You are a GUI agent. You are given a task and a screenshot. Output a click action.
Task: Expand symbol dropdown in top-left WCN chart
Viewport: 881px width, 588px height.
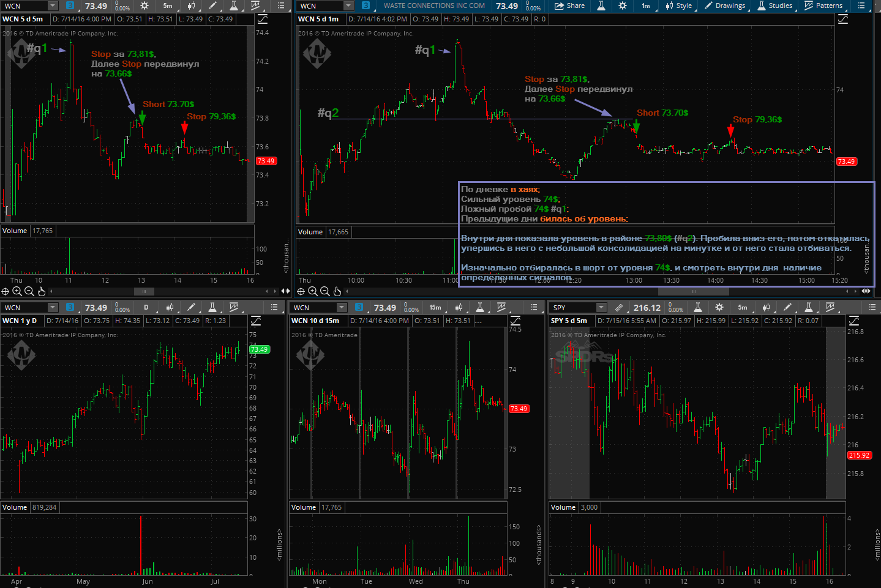(x=53, y=6)
